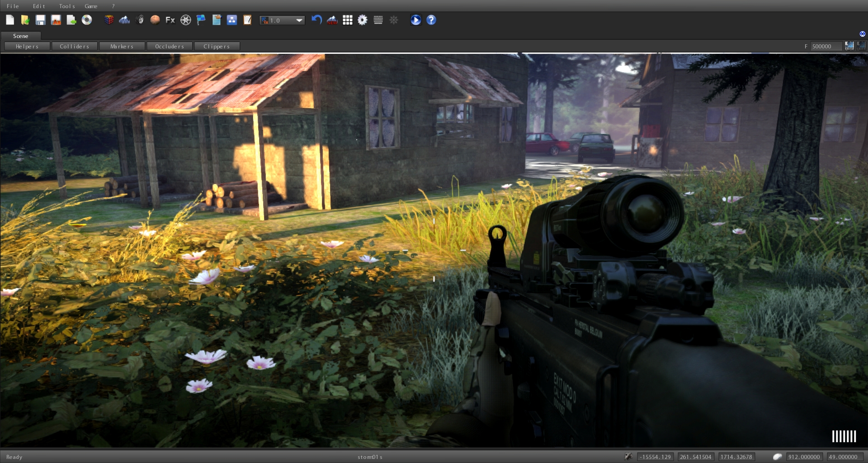Click the Save As icon

[x=56, y=20]
